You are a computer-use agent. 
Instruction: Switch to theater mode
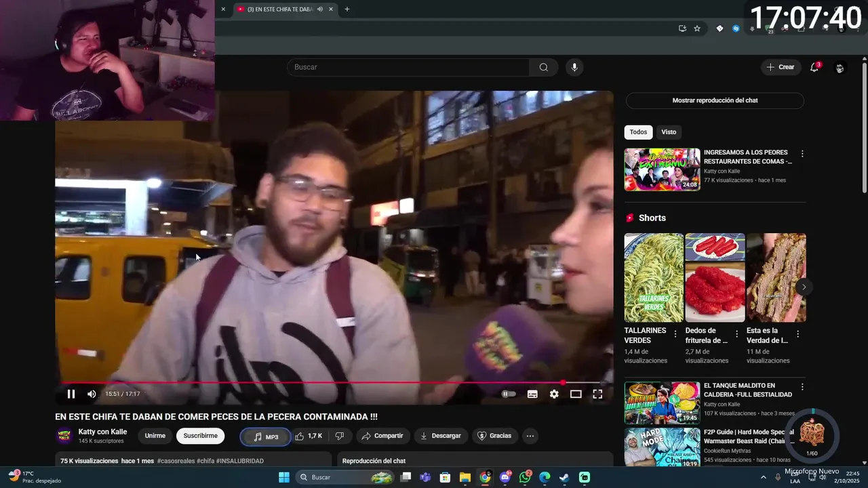(x=576, y=394)
